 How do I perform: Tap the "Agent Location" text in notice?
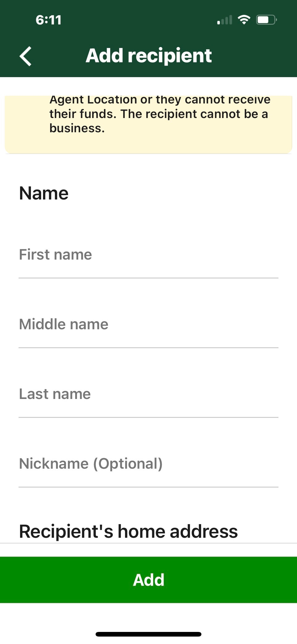(x=93, y=100)
